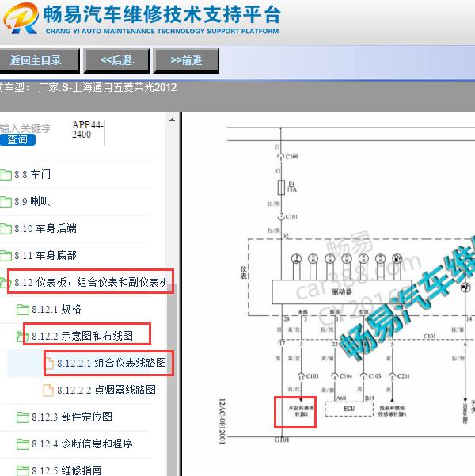
Task: Select the 8.12.2 示意图和布线图 entry
Action: pyautogui.click(x=82, y=336)
